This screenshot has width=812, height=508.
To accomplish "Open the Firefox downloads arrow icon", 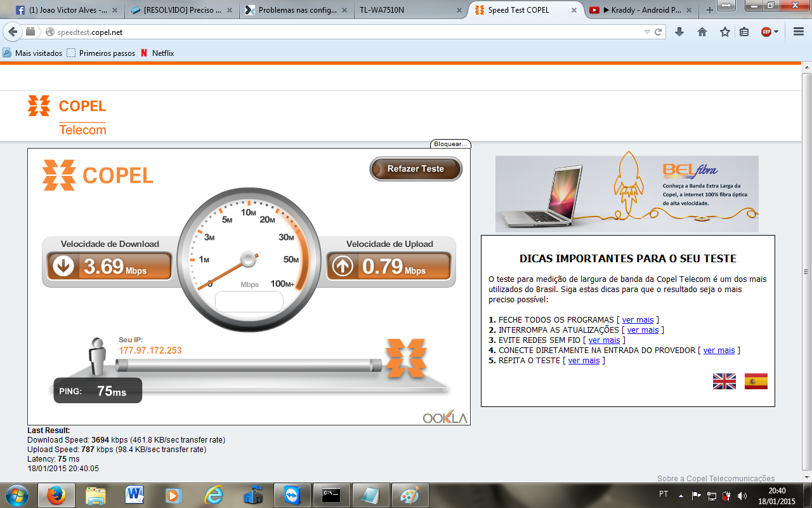I will pos(679,32).
